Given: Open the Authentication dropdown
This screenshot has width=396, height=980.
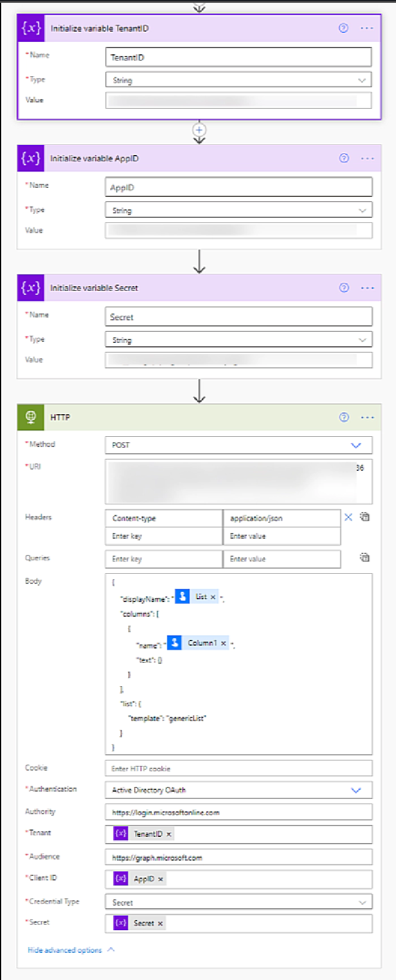Looking at the screenshot, I should (356, 790).
